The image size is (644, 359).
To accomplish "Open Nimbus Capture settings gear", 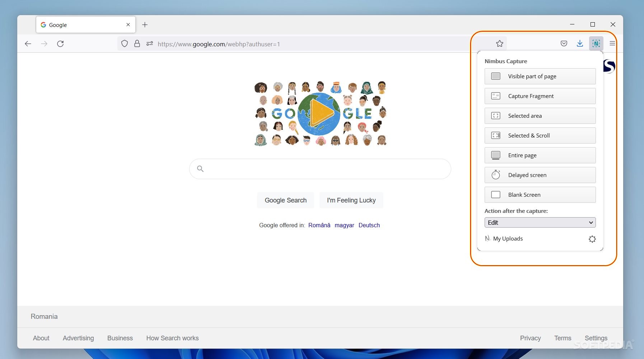I will (592, 239).
